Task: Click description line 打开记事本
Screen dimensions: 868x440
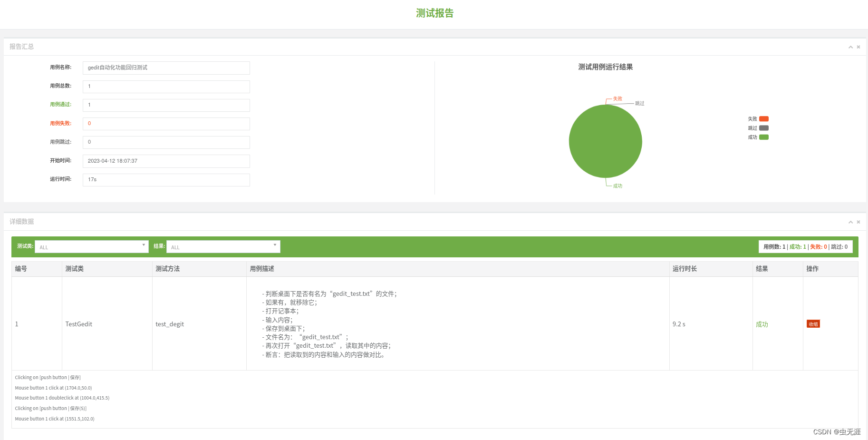Action: click(280, 311)
